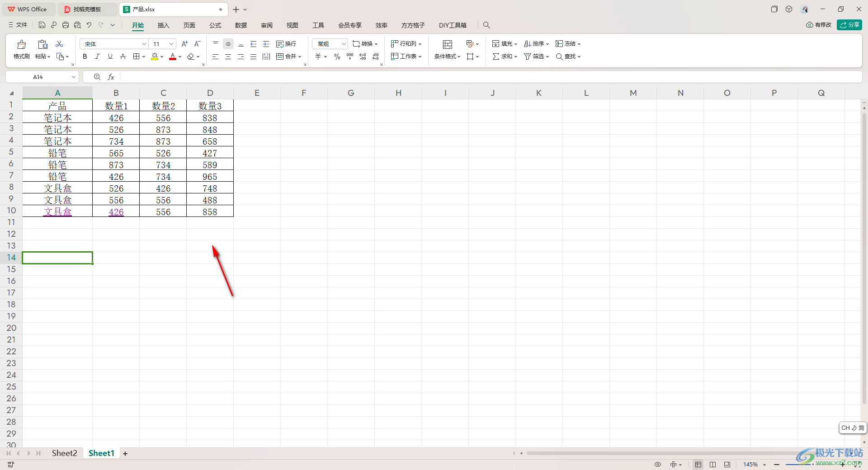The image size is (868, 470).
Task: Click the Undo arrow icon
Action: tap(89, 25)
